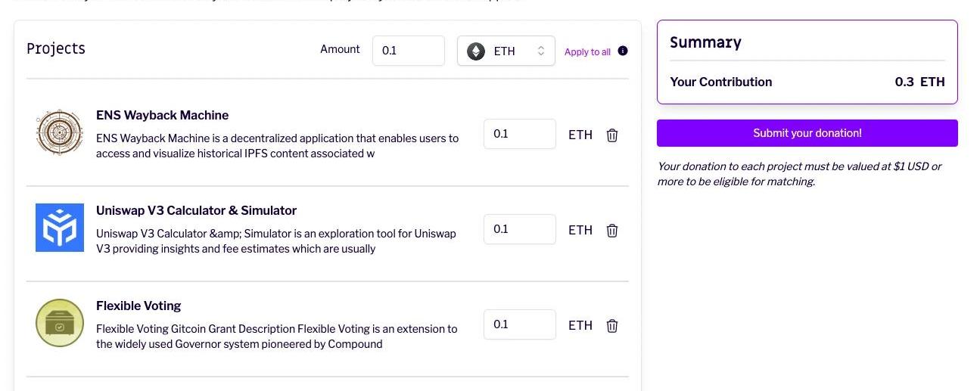Image resolution: width=980 pixels, height=391 pixels.
Task: Open the ENS Wayback Machine project title
Action: tap(162, 115)
